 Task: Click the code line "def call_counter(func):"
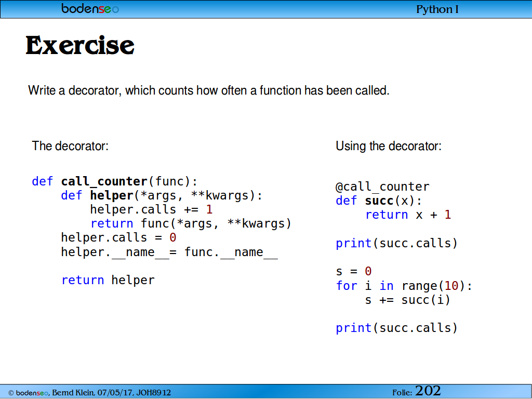coord(115,181)
